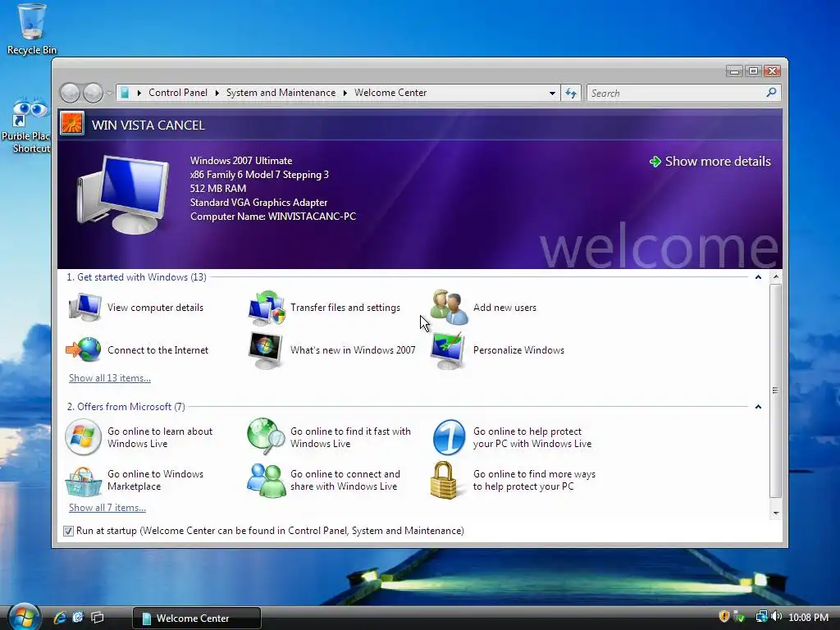Click the refresh button beside address bar
The width and height of the screenshot is (840, 630).
pos(571,94)
